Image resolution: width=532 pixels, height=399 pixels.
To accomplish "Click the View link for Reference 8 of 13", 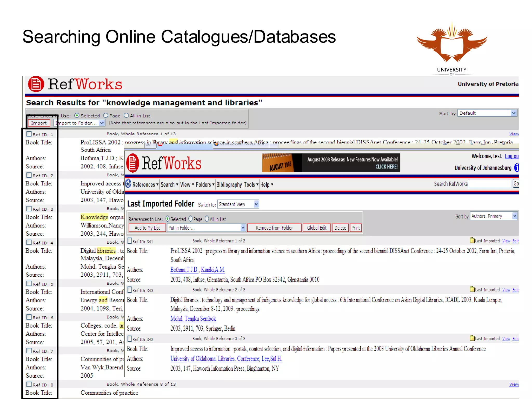I will (514, 384).
